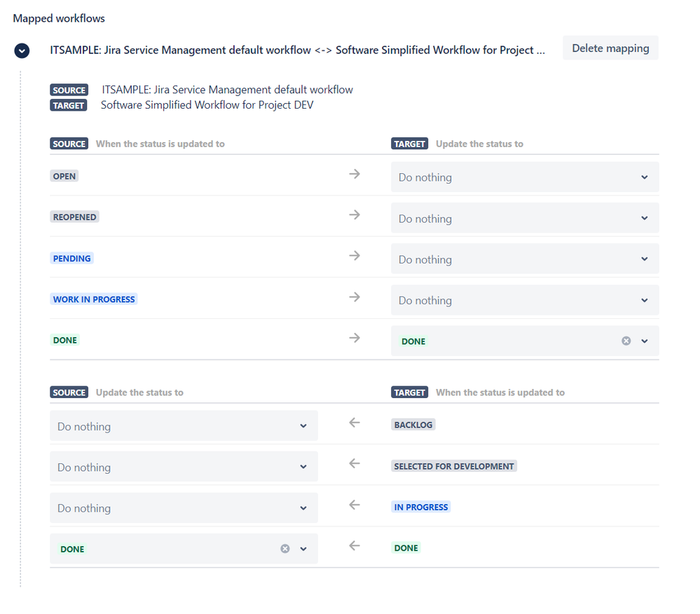Select the OPEN status lozenge
700x614 pixels.
coord(64,176)
